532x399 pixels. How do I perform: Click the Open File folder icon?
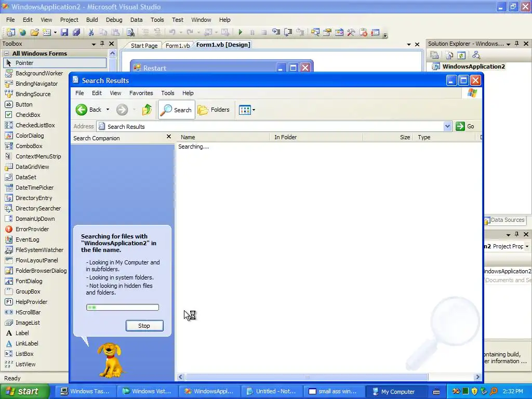pos(34,32)
